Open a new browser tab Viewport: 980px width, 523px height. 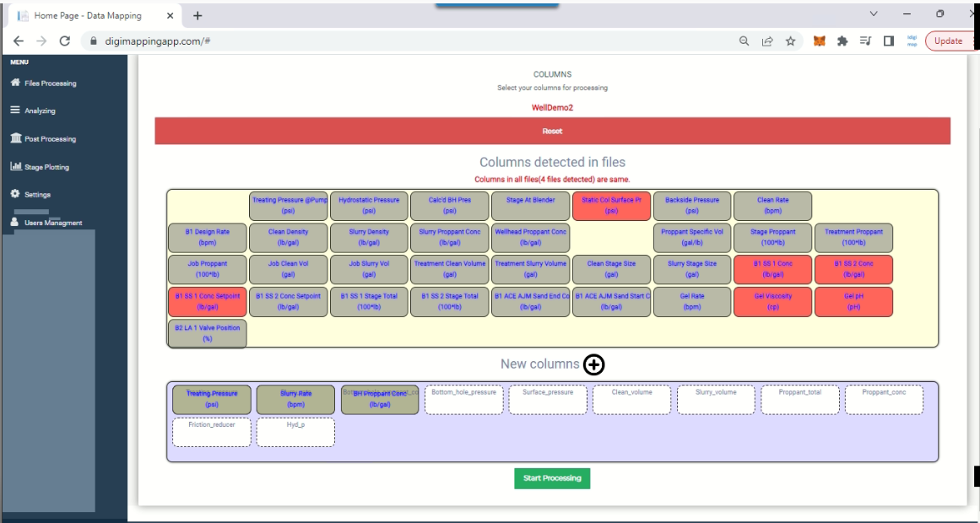(198, 16)
